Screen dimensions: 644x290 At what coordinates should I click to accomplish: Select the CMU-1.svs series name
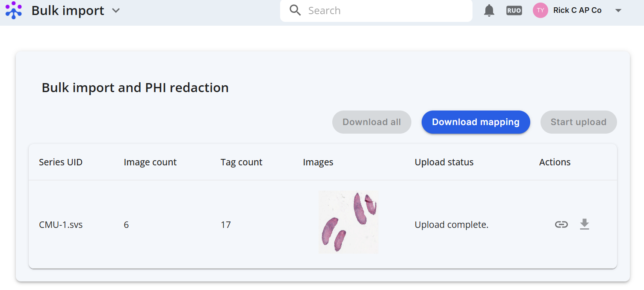(x=61, y=224)
